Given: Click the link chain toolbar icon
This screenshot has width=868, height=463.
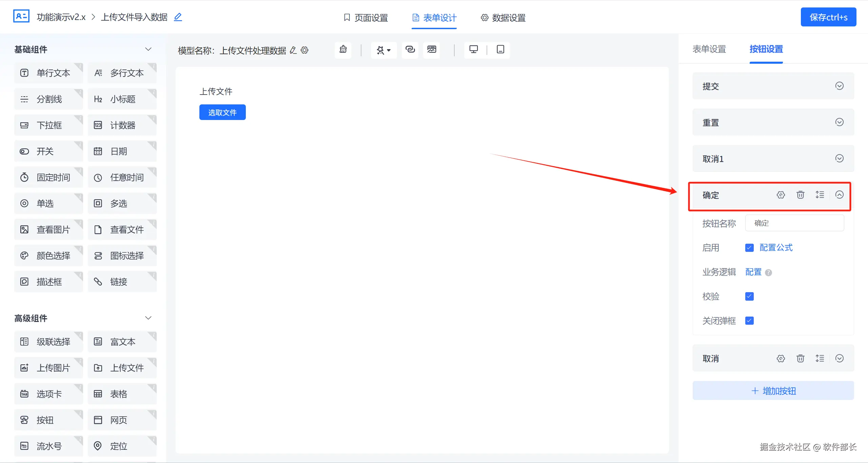Looking at the screenshot, I should point(410,49).
